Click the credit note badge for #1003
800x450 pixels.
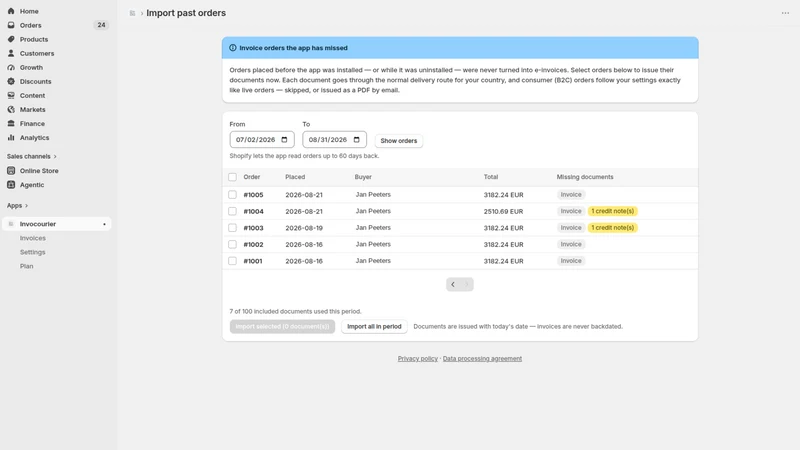point(612,228)
